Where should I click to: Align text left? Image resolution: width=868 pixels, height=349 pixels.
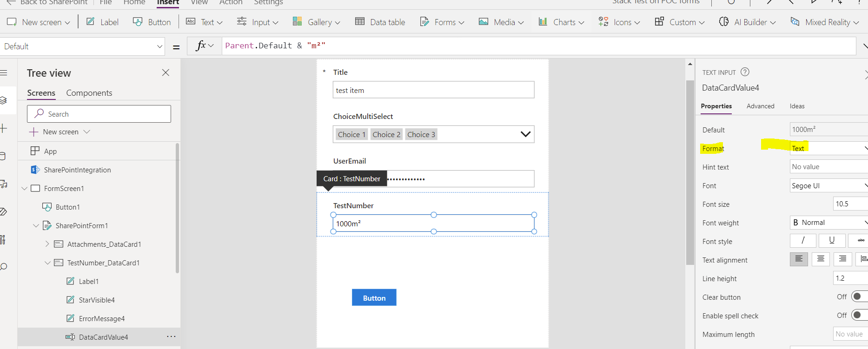(x=799, y=259)
